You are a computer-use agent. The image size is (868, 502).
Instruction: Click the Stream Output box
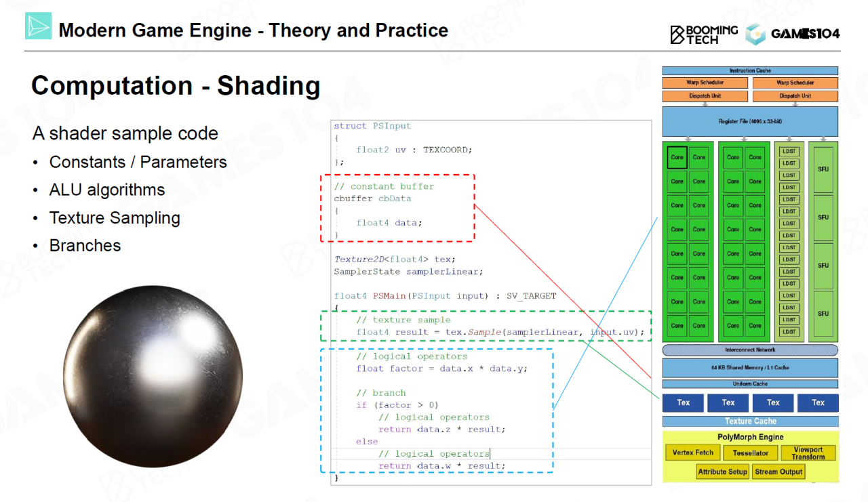(x=778, y=472)
